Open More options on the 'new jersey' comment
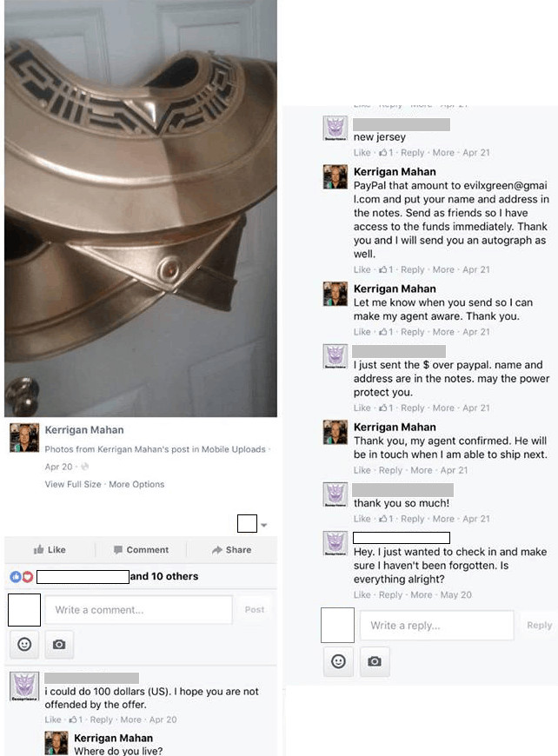The height and width of the screenshot is (756, 558). coord(443,152)
